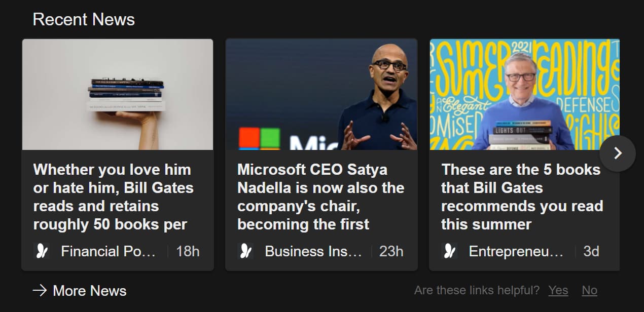Read the Microsoft CEO Satya Nadella headline
Screen dimensions: 644x312
coord(320,197)
